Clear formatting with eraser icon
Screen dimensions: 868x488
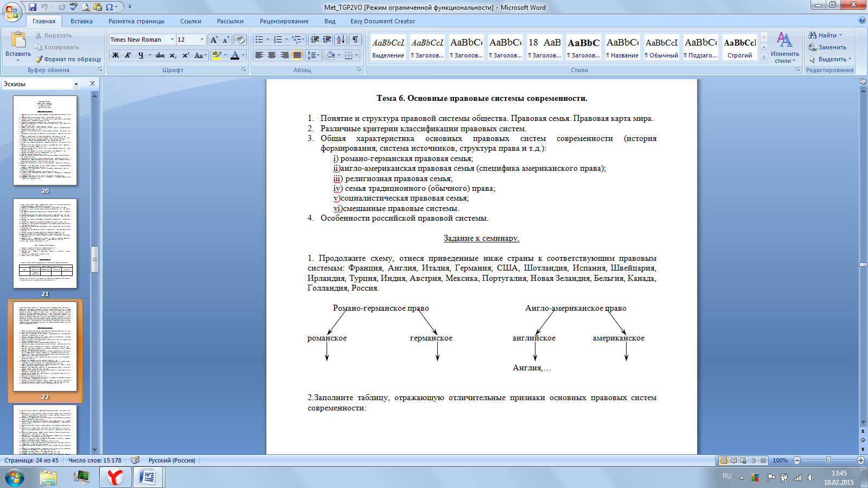tap(240, 40)
